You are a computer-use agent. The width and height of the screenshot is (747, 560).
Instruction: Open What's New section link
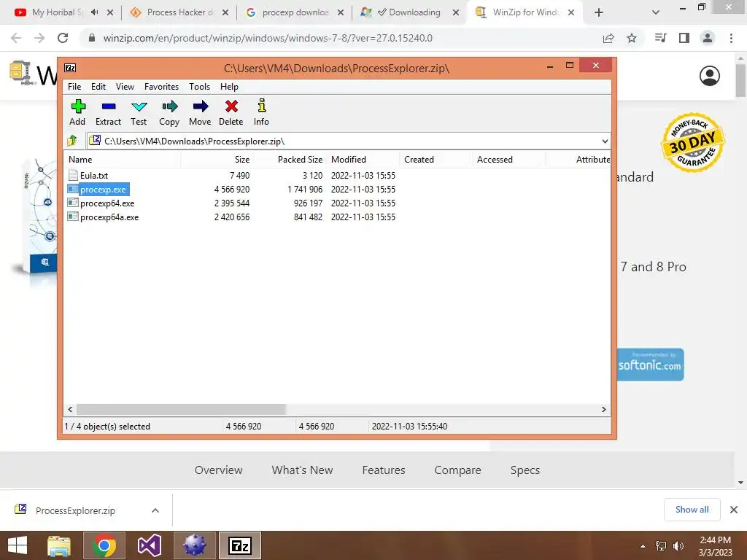[x=302, y=470]
